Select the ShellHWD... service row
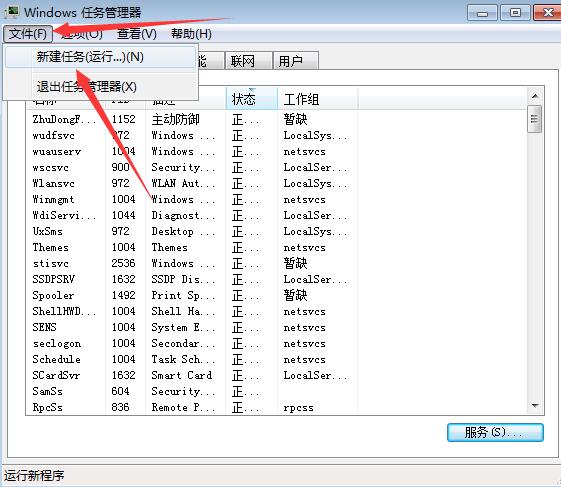Screen dimensions: 561x487 (x=192, y=311)
